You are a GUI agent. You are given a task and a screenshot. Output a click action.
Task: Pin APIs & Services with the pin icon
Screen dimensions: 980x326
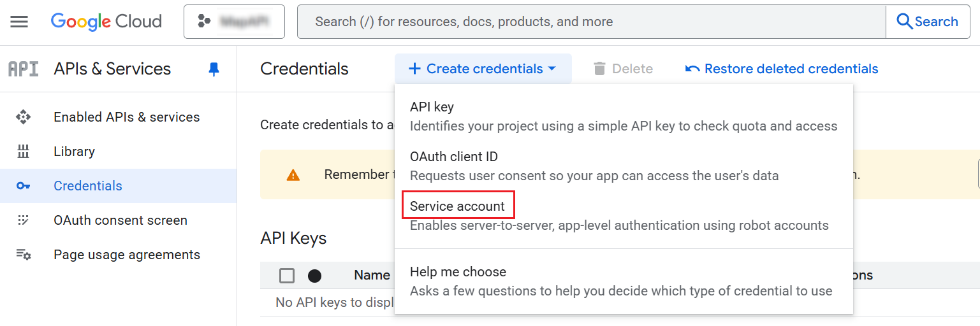(x=214, y=69)
